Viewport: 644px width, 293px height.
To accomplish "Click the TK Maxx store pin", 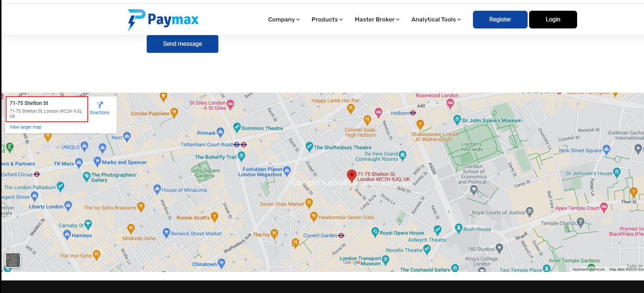I will [x=79, y=163].
